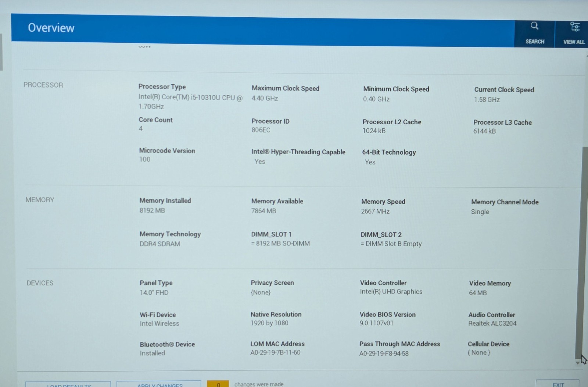This screenshot has height=387, width=588.
Task: Click the Microcode value 100
Action: tap(145, 159)
